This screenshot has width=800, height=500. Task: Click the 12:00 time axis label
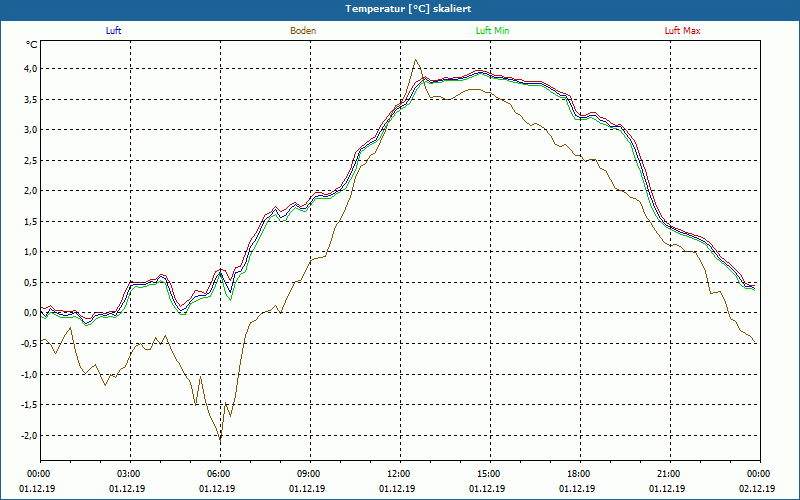coord(400,474)
